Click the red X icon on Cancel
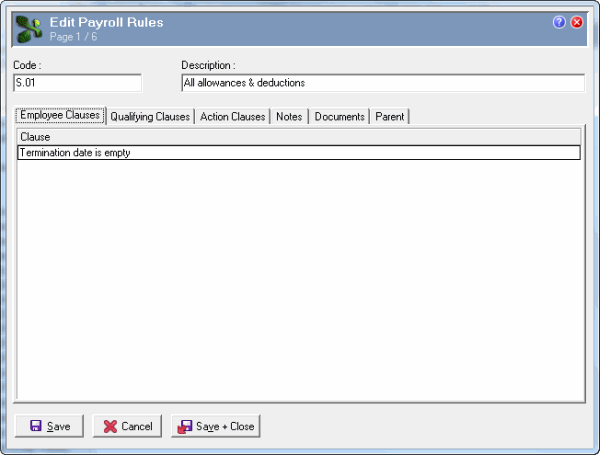600x455 pixels. [110, 426]
